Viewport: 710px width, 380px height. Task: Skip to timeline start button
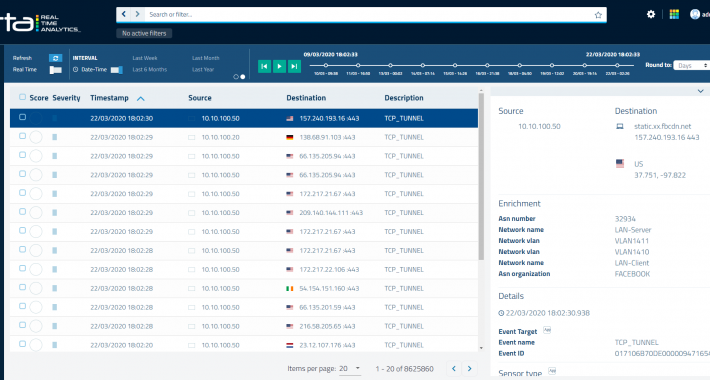[264, 66]
